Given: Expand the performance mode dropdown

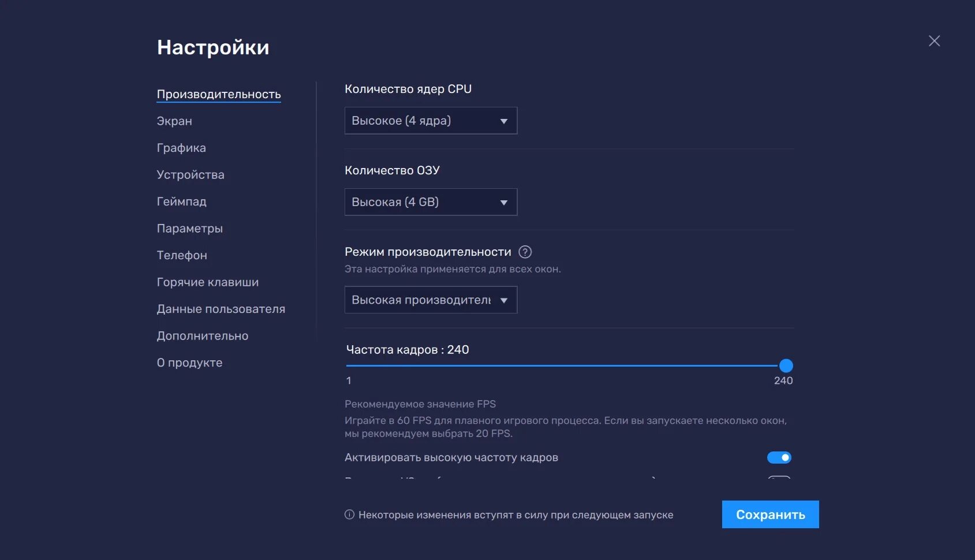Looking at the screenshot, I should [x=431, y=300].
